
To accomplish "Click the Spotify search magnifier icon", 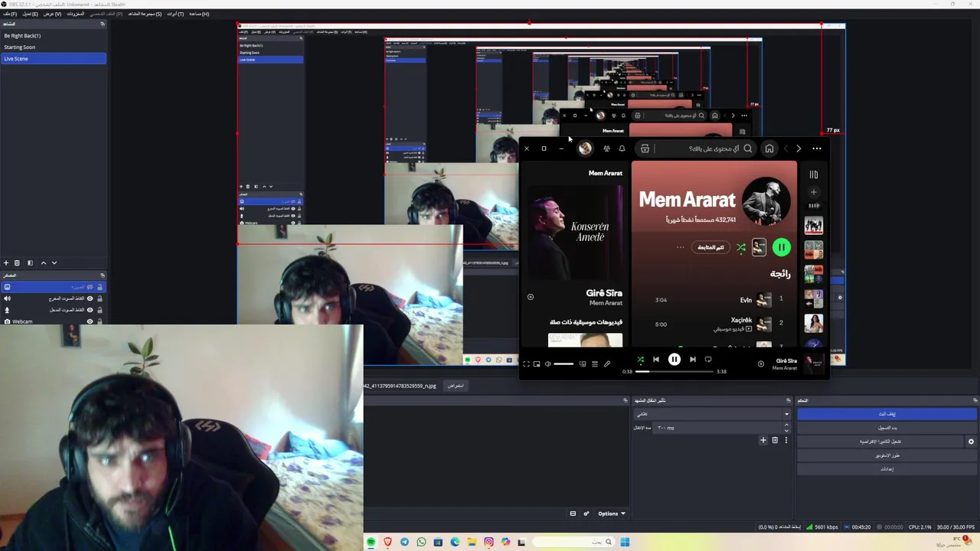I will pos(748,148).
